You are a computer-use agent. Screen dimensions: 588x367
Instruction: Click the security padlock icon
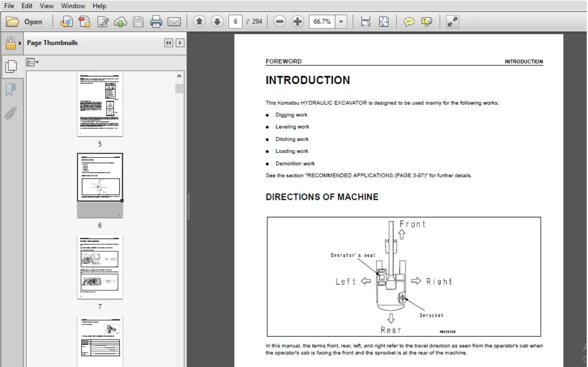pos(10,43)
